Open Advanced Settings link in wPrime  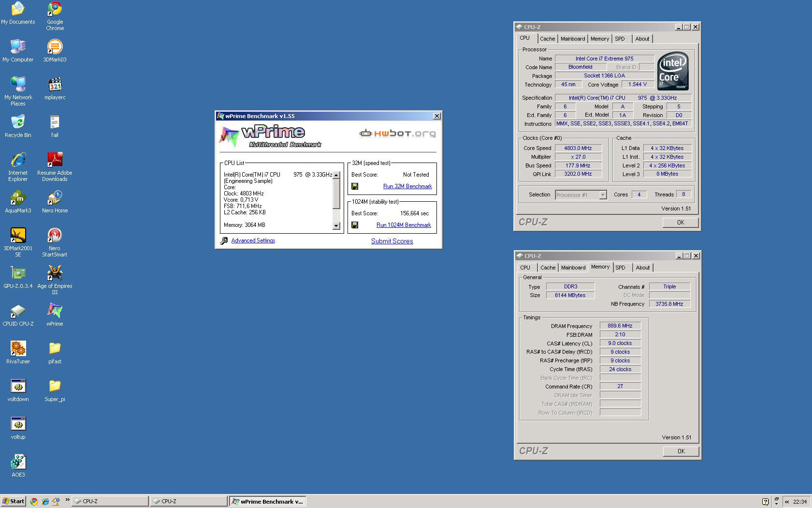tap(253, 240)
